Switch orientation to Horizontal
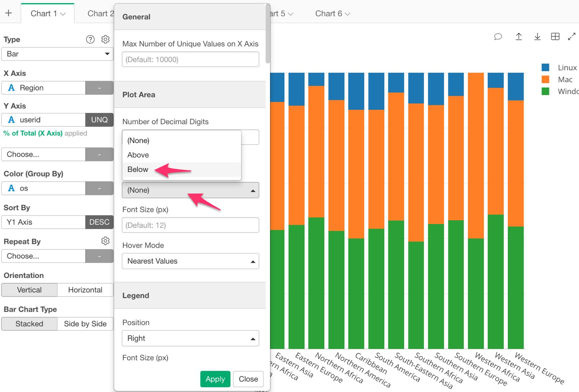 click(85, 290)
